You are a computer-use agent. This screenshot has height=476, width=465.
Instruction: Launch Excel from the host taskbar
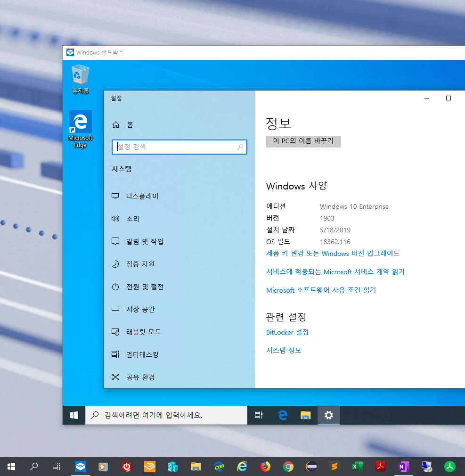[x=358, y=467]
